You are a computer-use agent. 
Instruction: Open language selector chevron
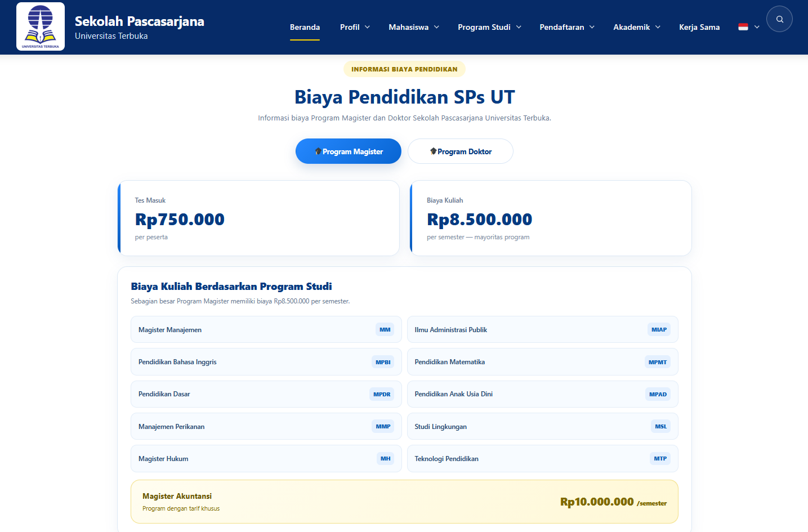(x=757, y=27)
